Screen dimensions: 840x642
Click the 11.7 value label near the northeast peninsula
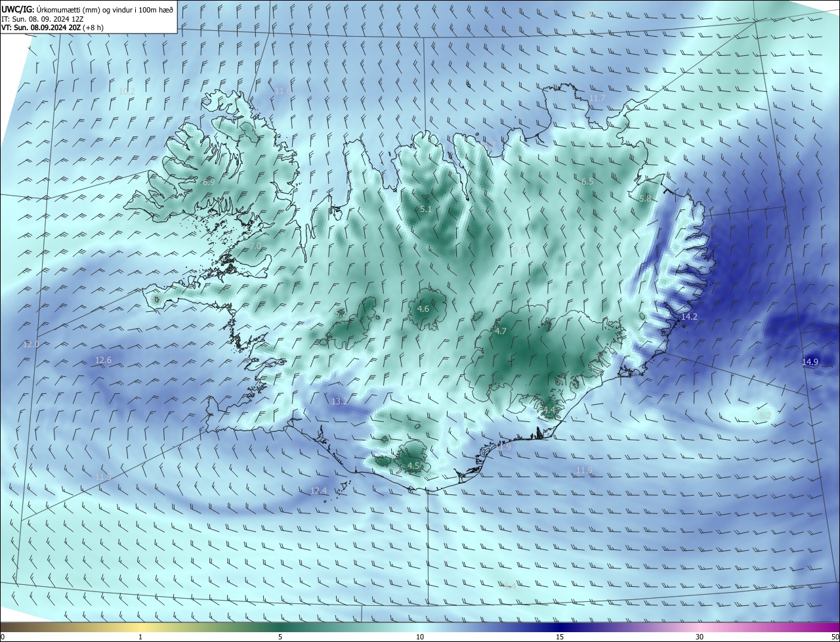click(597, 98)
